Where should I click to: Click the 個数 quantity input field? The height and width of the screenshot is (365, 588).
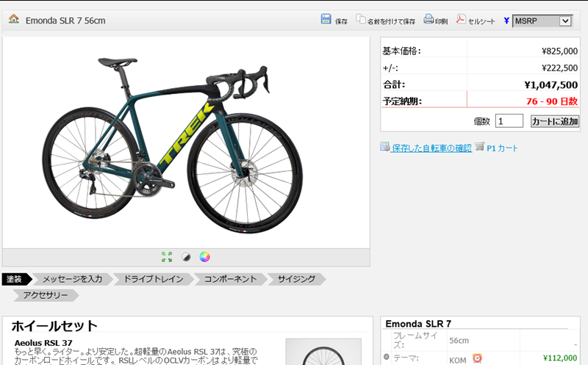point(509,121)
